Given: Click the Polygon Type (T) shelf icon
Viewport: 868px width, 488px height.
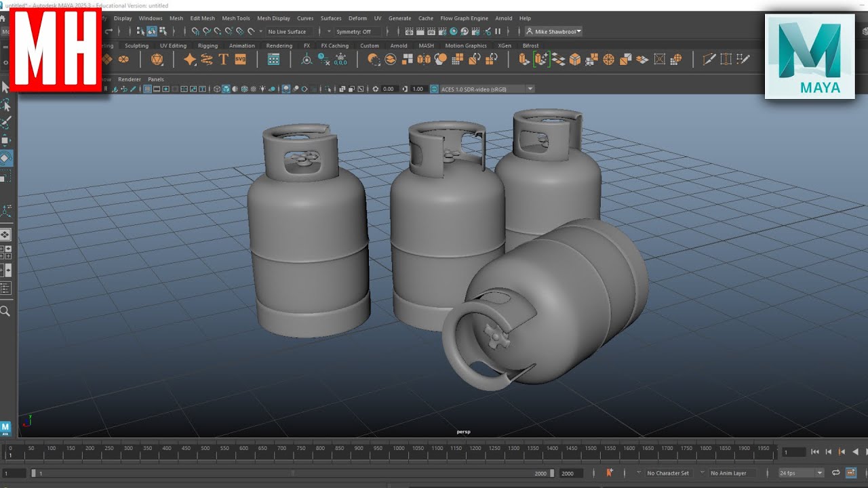Looking at the screenshot, I should pos(223,60).
